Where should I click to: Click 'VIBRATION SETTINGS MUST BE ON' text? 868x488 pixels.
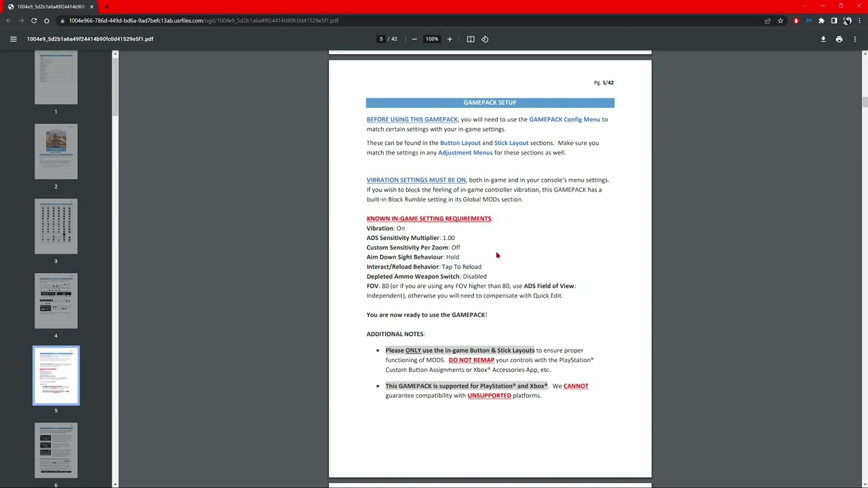click(416, 180)
